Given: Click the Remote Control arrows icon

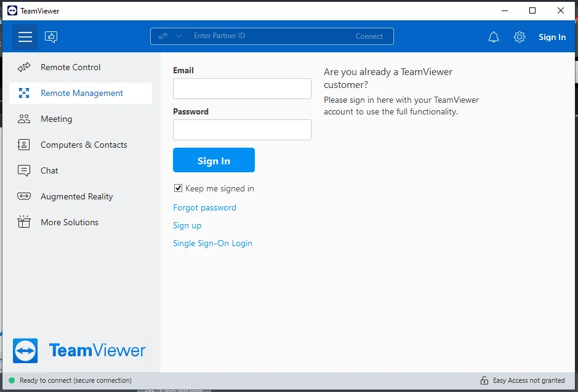Looking at the screenshot, I should pyautogui.click(x=24, y=68).
